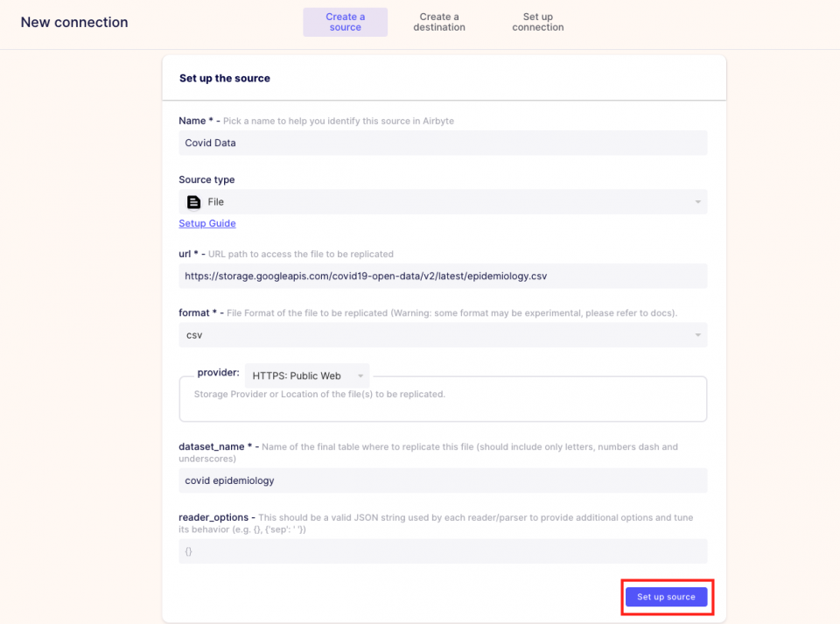The height and width of the screenshot is (624, 840).
Task: Open the Setup Guide link
Action: click(x=207, y=223)
